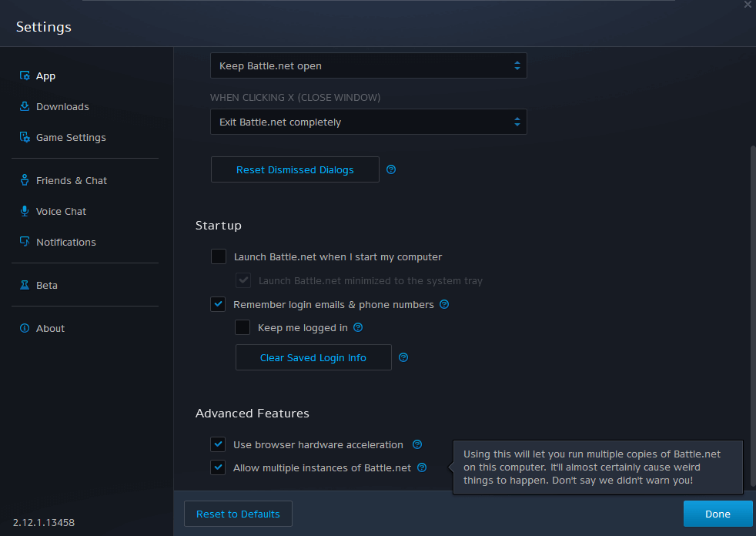Click the Notifications bubble icon
This screenshot has height=536, width=756.
(25, 241)
